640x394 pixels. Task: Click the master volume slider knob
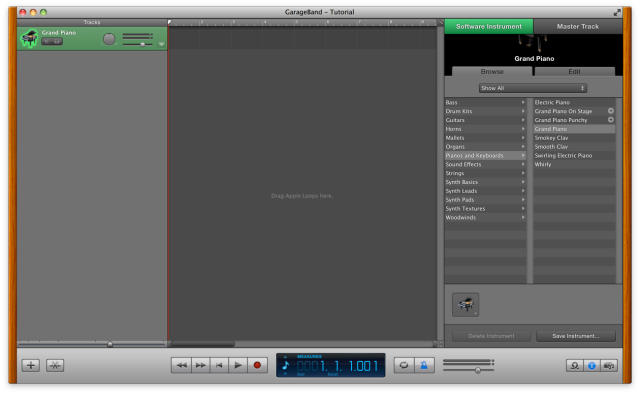pyautogui.click(x=478, y=370)
